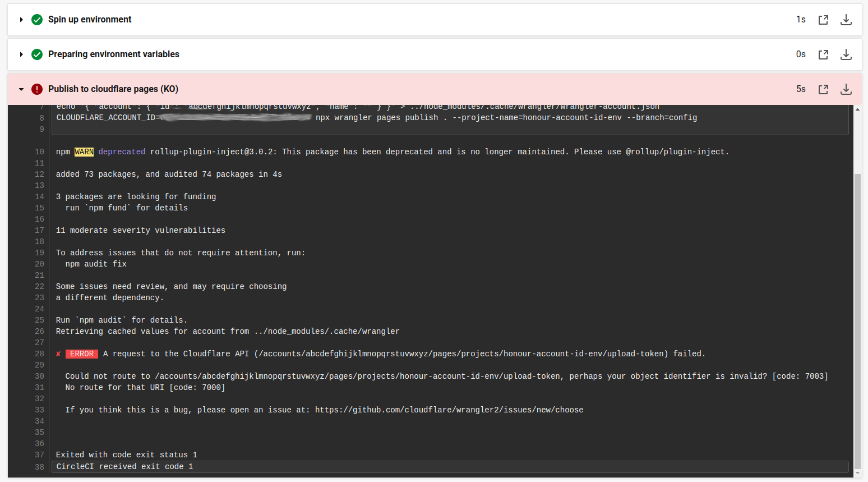Viewport: 868px width, 482px height.
Task: Expand the Spin up environment step
Action: pyautogui.click(x=21, y=20)
